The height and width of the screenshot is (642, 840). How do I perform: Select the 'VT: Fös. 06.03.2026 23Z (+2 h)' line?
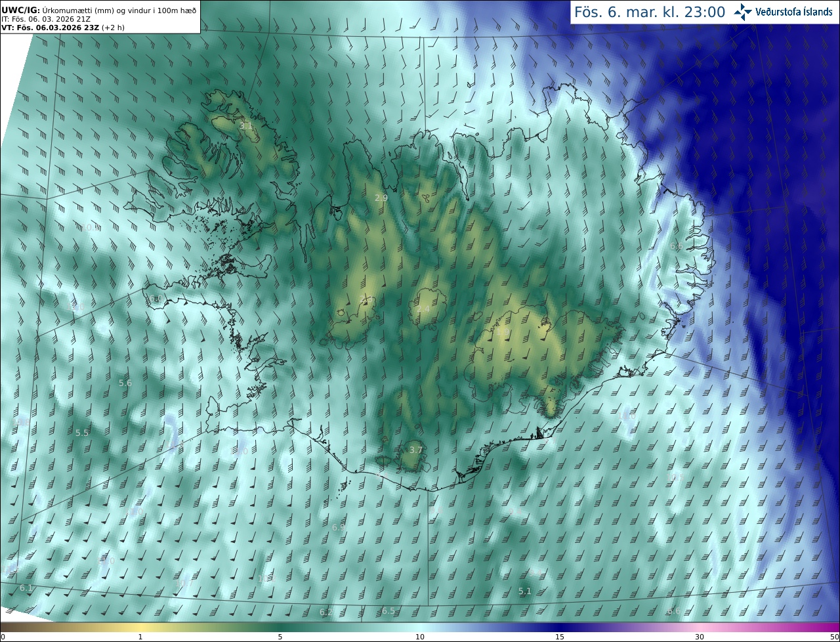(62, 28)
